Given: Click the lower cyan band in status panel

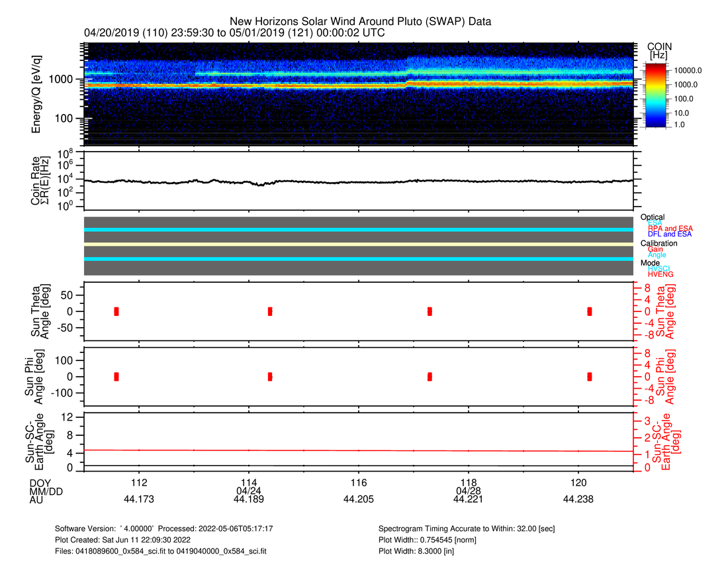Looking at the screenshot, I should 359,259.
